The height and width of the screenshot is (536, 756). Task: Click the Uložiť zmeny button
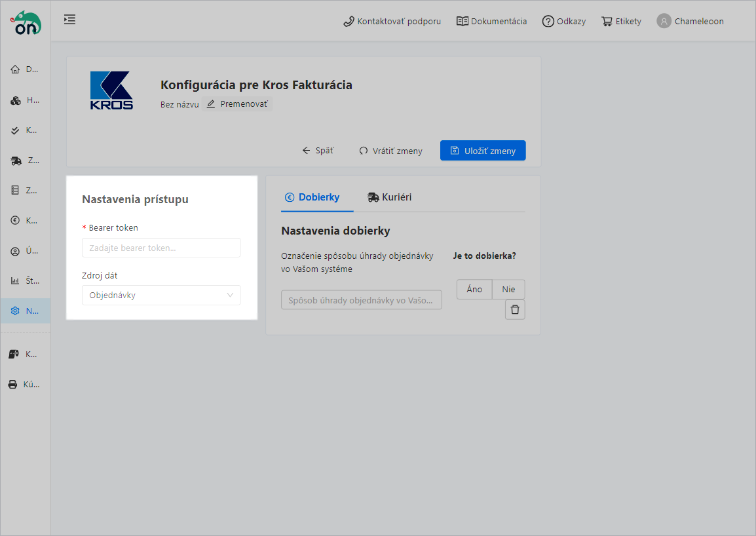pyautogui.click(x=483, y=151)
